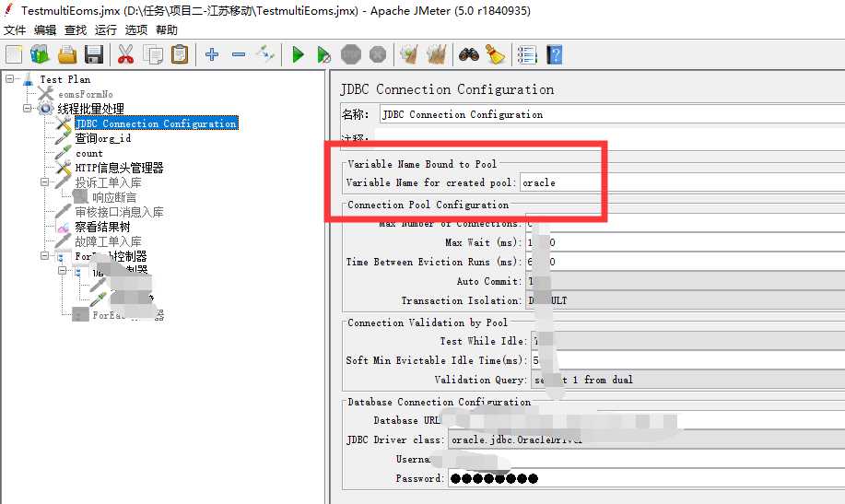Click the New test plan toolbar icon
845x504 pixels.
(x=14, y=54)
